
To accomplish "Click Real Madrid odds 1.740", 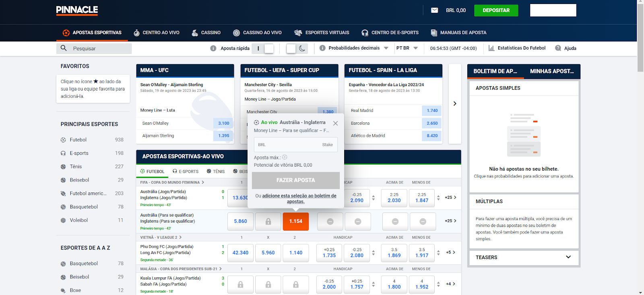I will pos(432,111).
